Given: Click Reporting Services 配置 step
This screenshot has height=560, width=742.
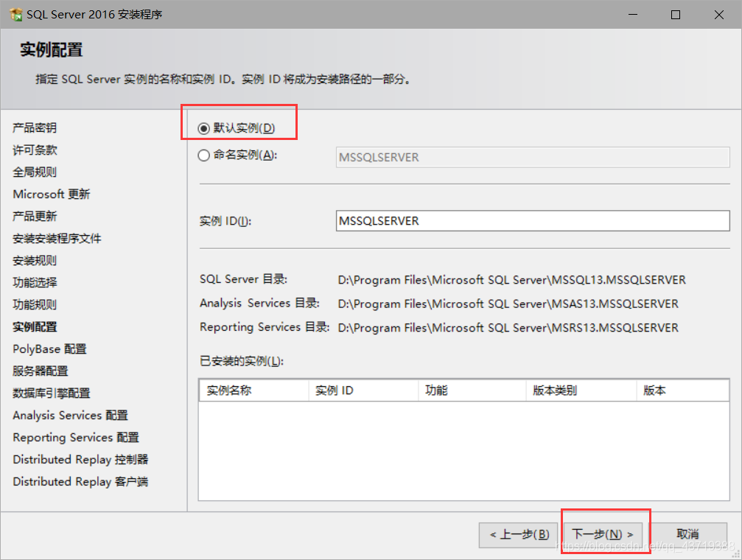Looking at the screenshot, I should coord(76,438).
